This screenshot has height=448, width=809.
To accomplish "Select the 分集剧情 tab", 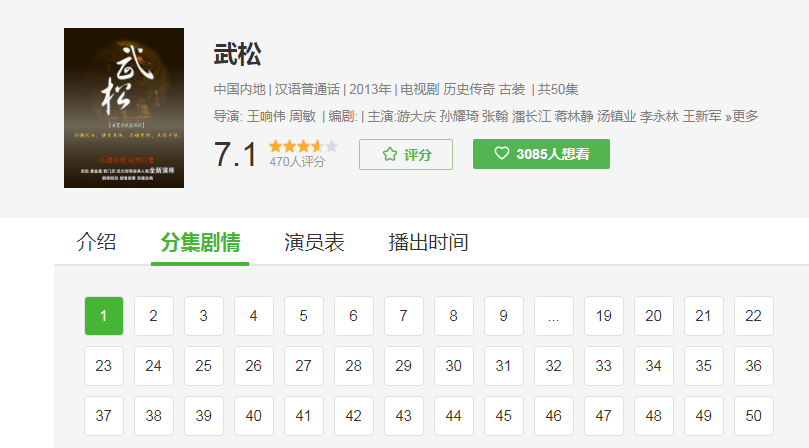I will pyautogui.click(x=200, y=242).
